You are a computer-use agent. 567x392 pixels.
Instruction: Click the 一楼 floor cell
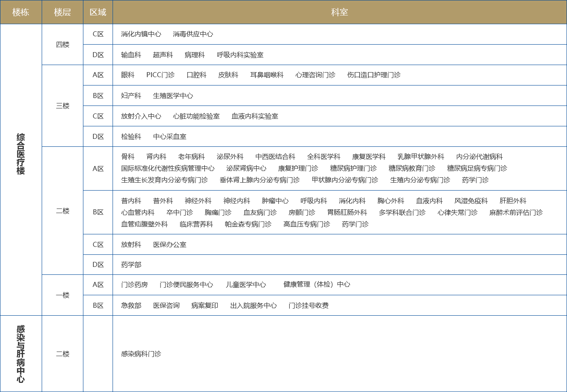click(x=63, y=295)
